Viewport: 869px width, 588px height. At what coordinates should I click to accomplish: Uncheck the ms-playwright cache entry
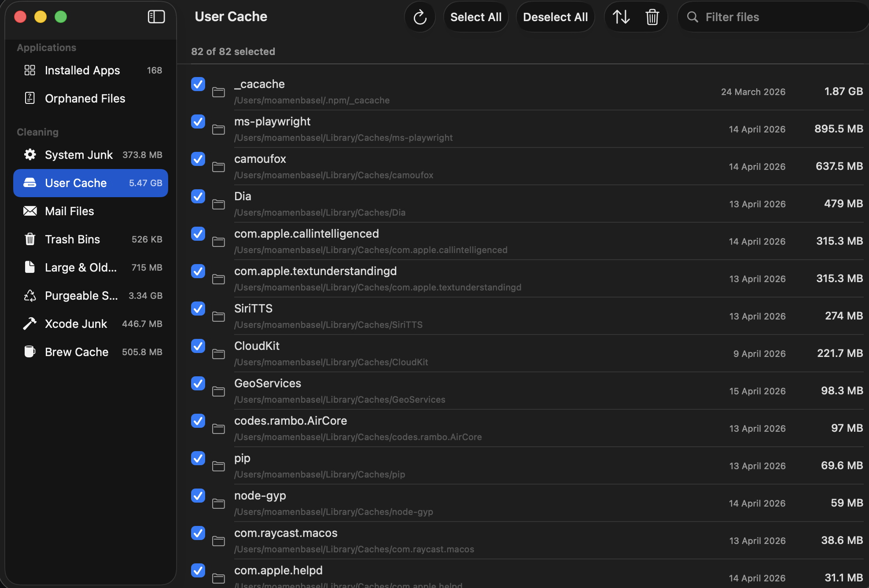coord(198,122)
